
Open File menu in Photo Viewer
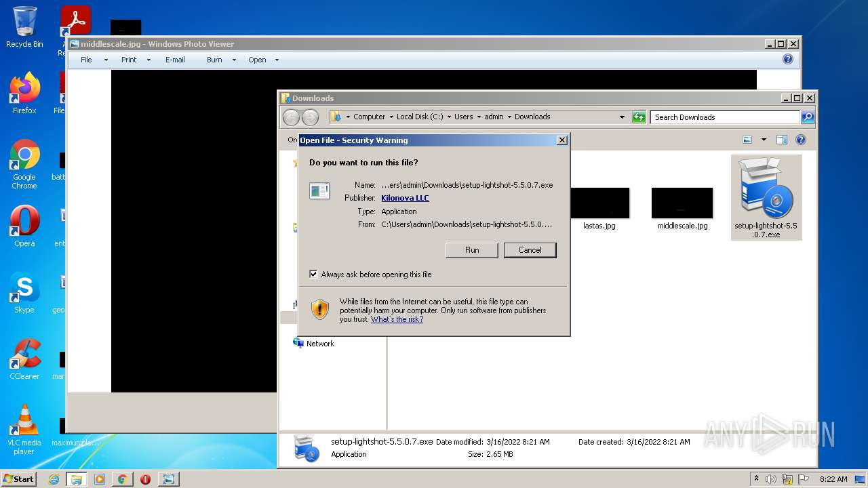tap(86, 60)
